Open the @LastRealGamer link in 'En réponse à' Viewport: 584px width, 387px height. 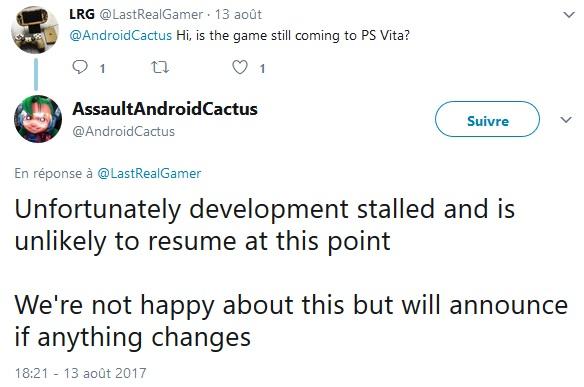[x=149, y=174]
